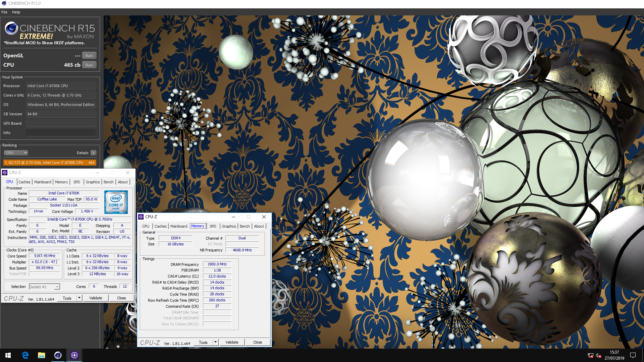Click Close button in left CPU-Z window
This screenshot has width=644, height=362.
121,298
